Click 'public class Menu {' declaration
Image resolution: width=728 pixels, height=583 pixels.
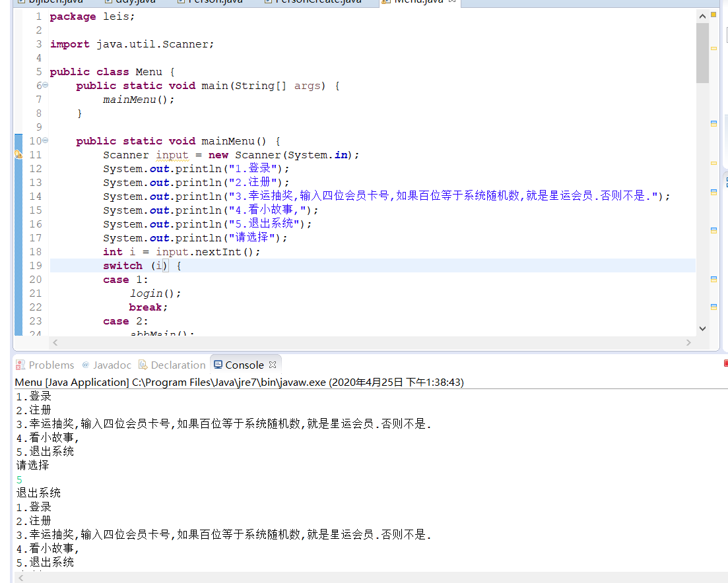(x=112, y=72)
